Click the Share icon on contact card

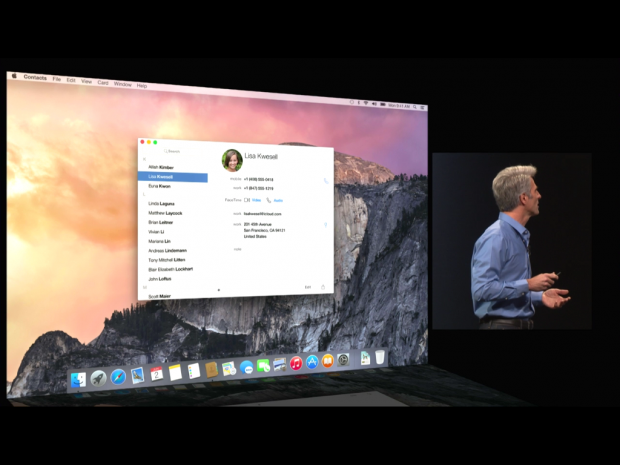323,287
